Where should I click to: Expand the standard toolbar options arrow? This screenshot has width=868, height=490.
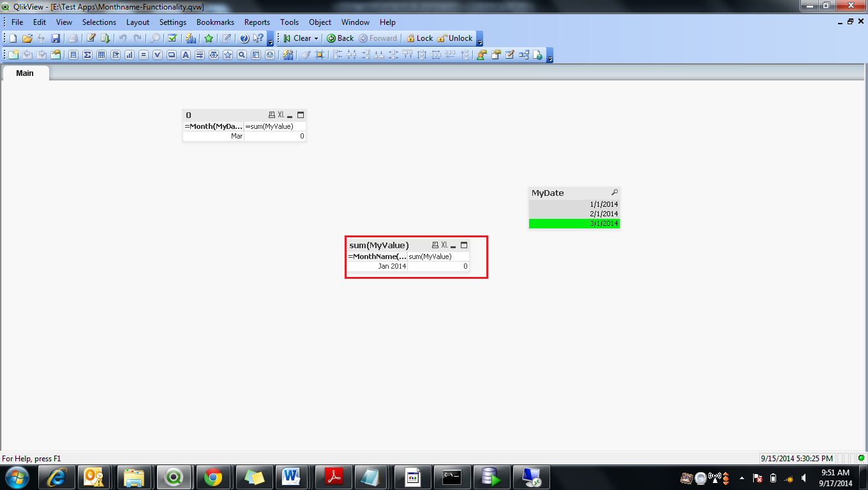click(x=271, y=40)
